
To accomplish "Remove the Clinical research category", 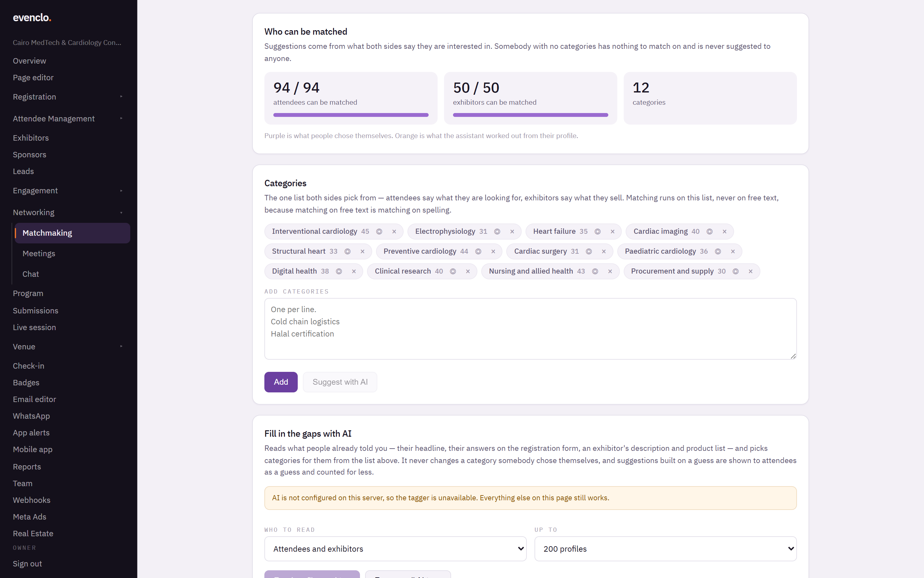I will (468, 271).
